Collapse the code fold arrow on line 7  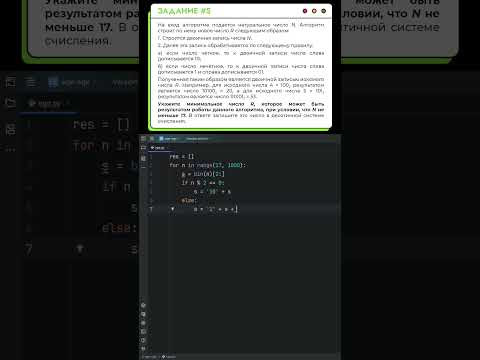click(x=172, y=209)
